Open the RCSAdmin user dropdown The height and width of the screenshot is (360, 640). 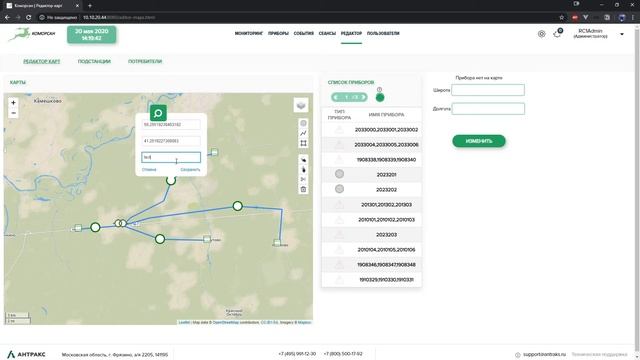[622, 34]
